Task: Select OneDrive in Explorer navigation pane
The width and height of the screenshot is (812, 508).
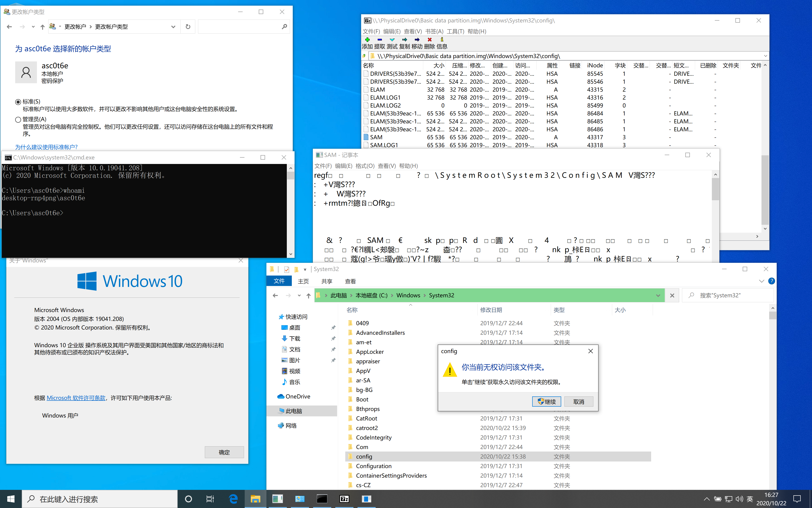Action: coord(298,396)
